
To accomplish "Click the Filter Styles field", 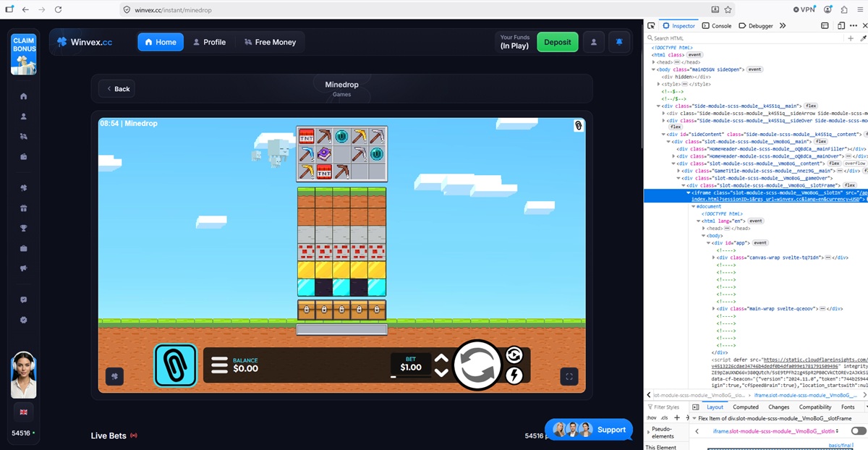I will click(x=665, y=407).
